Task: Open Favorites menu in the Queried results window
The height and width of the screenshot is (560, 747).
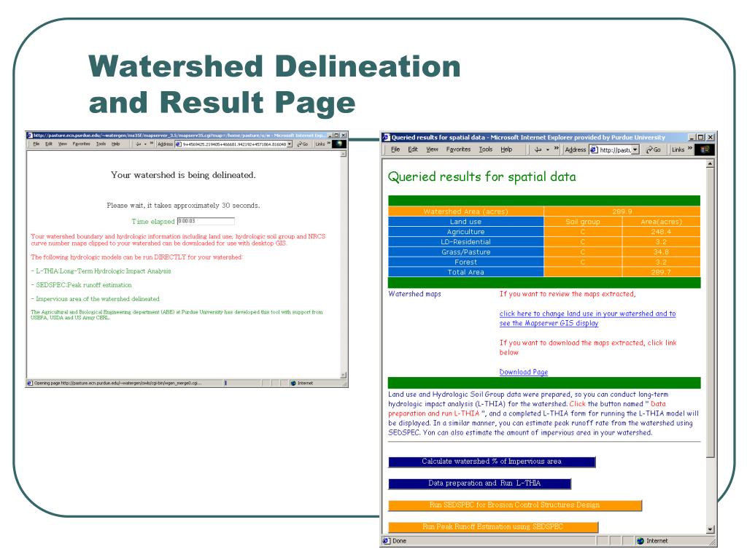Action: tap(458, 149)
